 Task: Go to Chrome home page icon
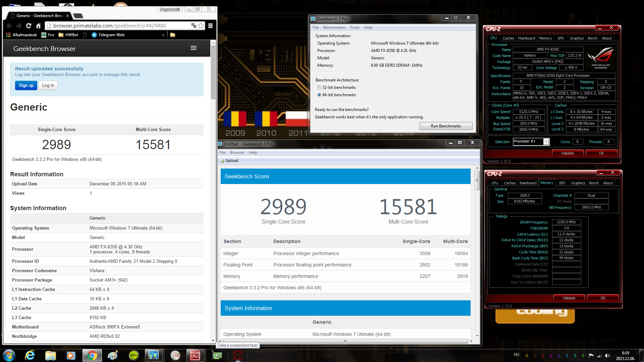pyautogui.click(x=38, y=26)
